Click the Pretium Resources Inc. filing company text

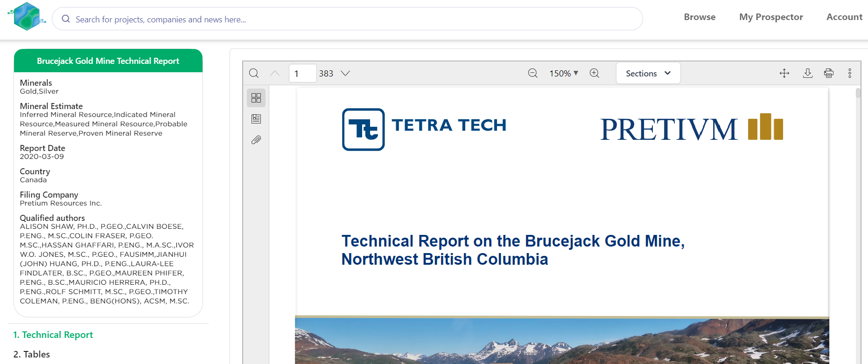click(61, 203)
